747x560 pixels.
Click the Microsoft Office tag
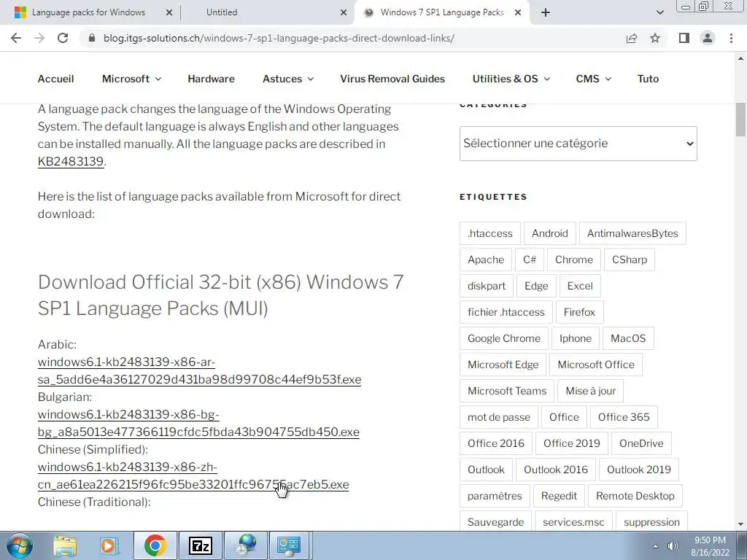pos(595,365)
